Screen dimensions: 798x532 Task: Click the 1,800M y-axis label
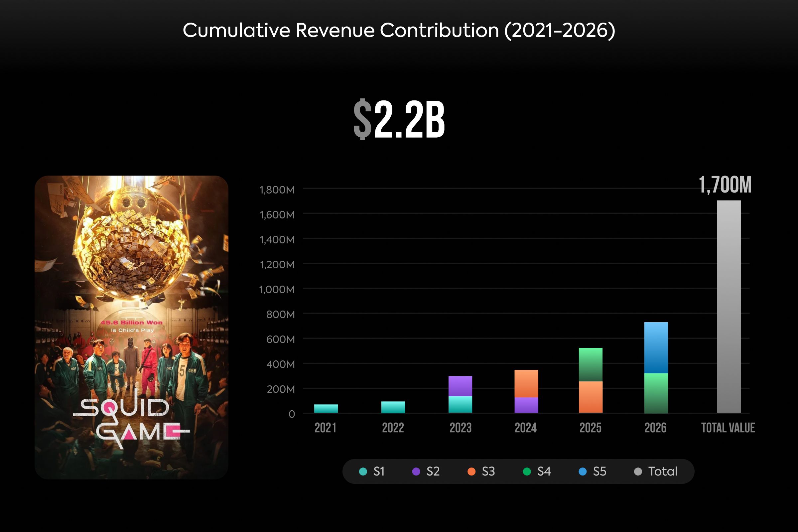(277, 190)
